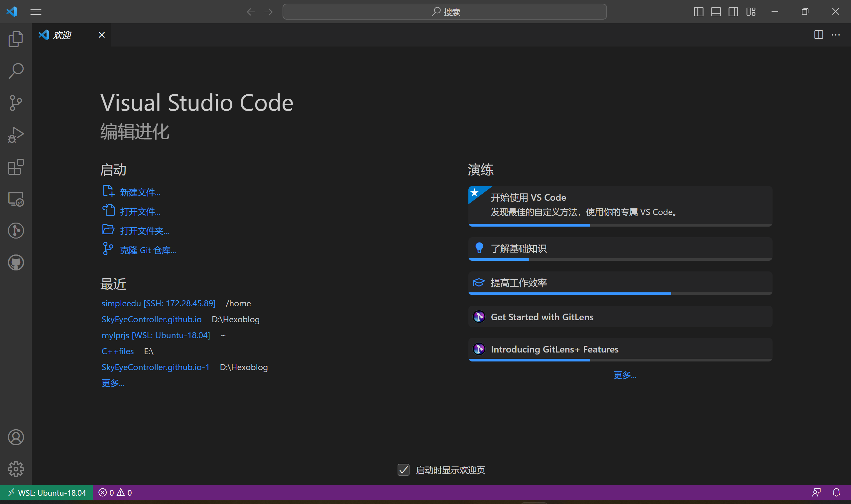This screenshot has height=504, width=851.
Task: Open the Manage gear icon
Action: (16, 469)
